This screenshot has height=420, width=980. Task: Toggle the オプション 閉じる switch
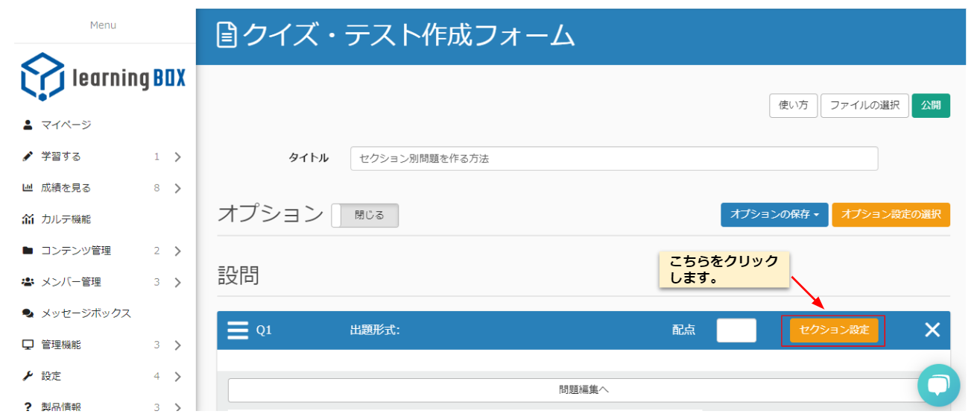[365, 216]
